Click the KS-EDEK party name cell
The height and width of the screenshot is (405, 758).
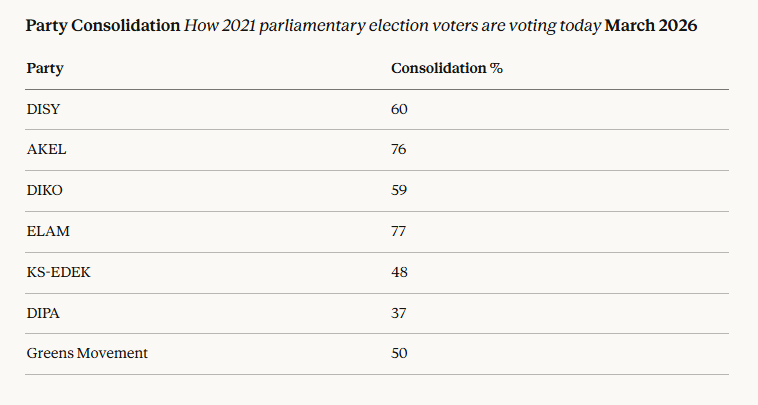click(58, 272)
